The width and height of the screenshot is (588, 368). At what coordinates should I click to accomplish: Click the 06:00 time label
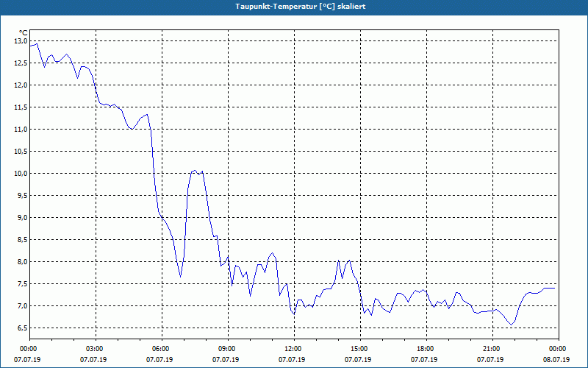162,349
